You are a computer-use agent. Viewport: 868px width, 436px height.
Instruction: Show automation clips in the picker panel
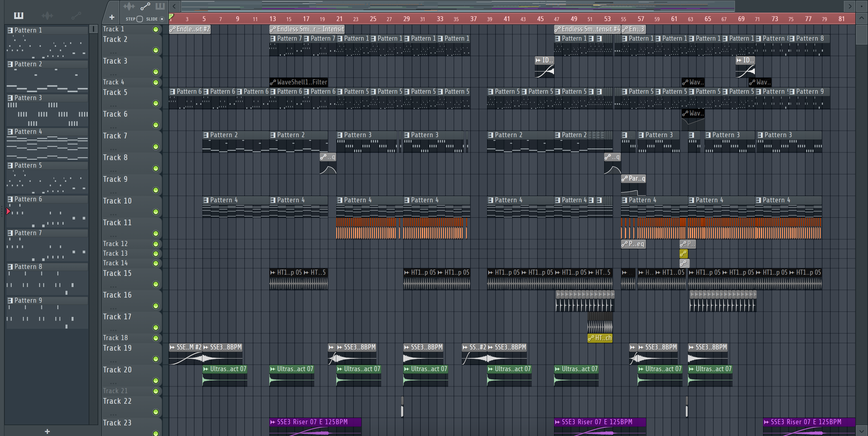coord(76,15)
